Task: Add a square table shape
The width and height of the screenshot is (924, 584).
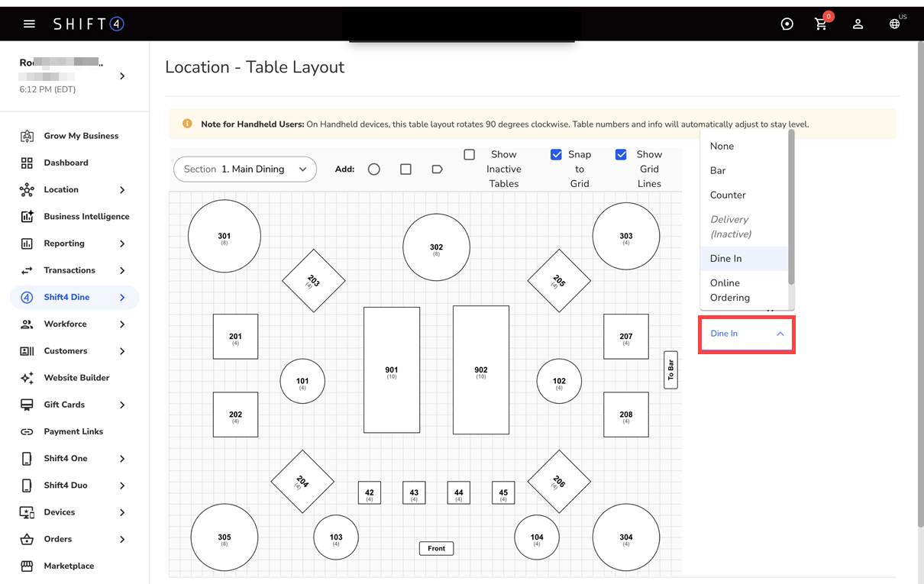Action: (x=405, y=169)
